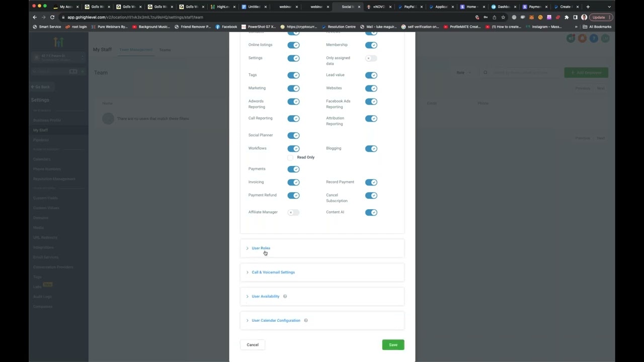This screenshot has width=644, height=362.
Task: Open a new browser tab
Action: [x=588, y=7]
